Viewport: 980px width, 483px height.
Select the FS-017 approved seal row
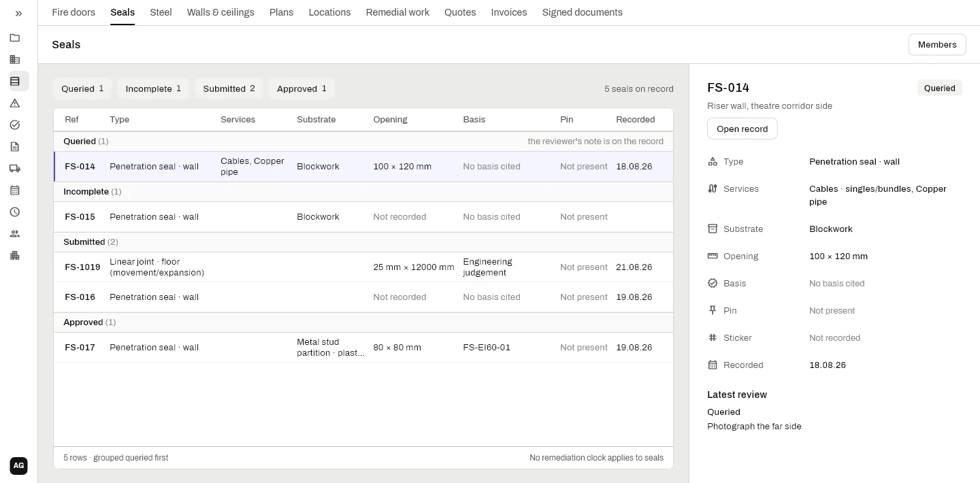(x=363, y=348)
